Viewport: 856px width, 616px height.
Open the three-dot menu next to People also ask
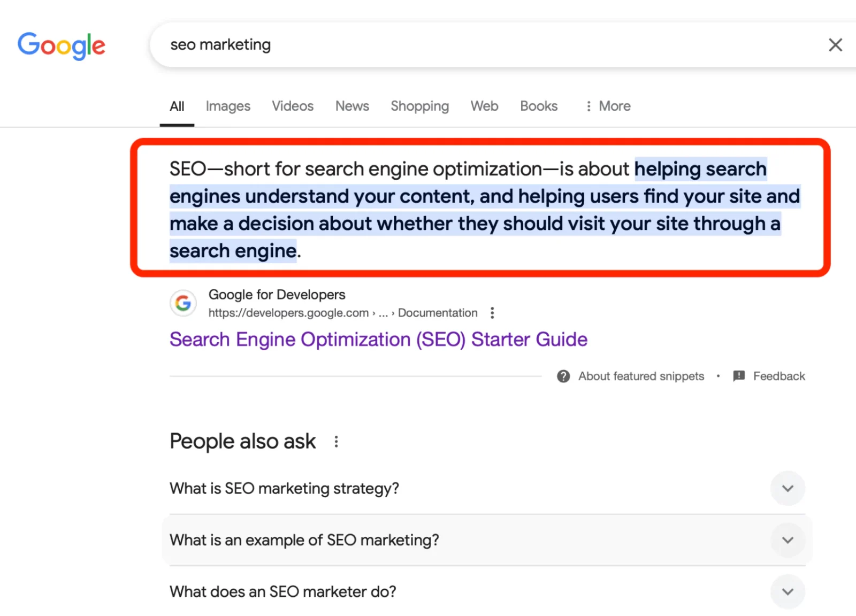(336, 441)
